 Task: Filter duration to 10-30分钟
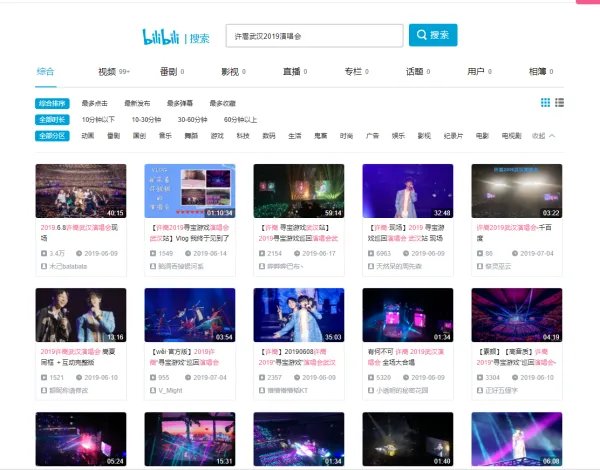pos(146,120)
